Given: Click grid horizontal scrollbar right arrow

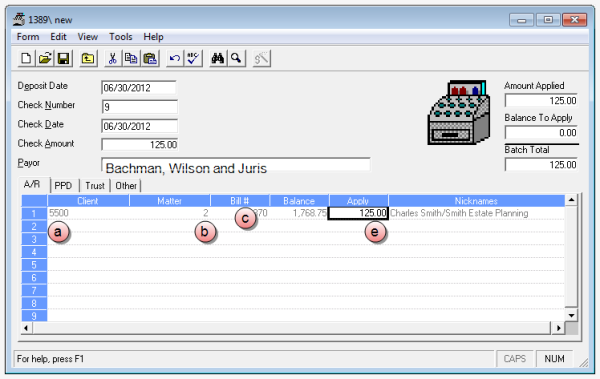Looking at the screenshot, I should tap(558, 328).
